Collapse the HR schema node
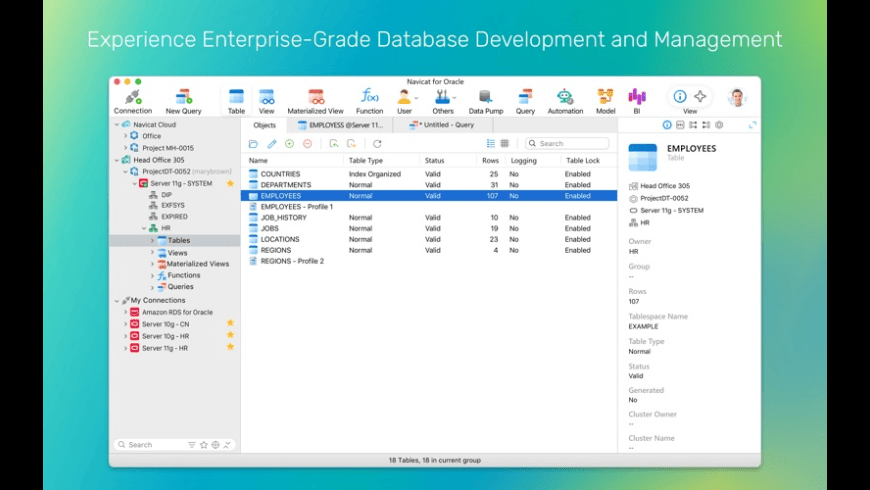The width and height of the screenshot is (870, 490). click(x=144, y=228)
